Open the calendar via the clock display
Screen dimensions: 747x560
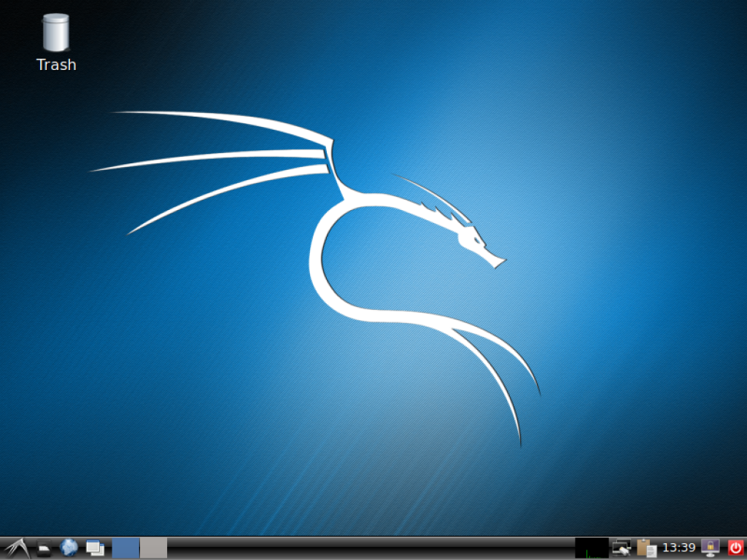[681, 548]
